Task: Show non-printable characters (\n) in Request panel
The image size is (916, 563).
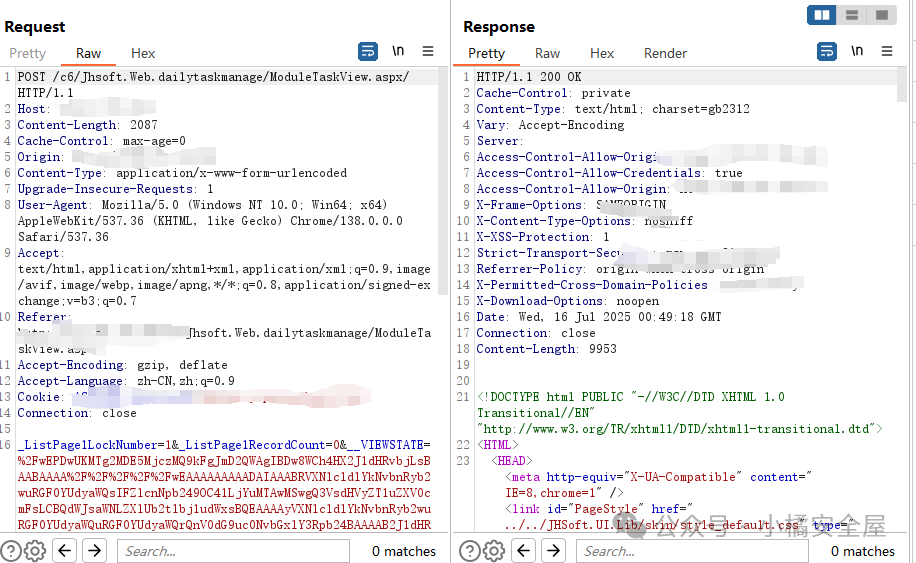Action: click(x=398, y=52)
